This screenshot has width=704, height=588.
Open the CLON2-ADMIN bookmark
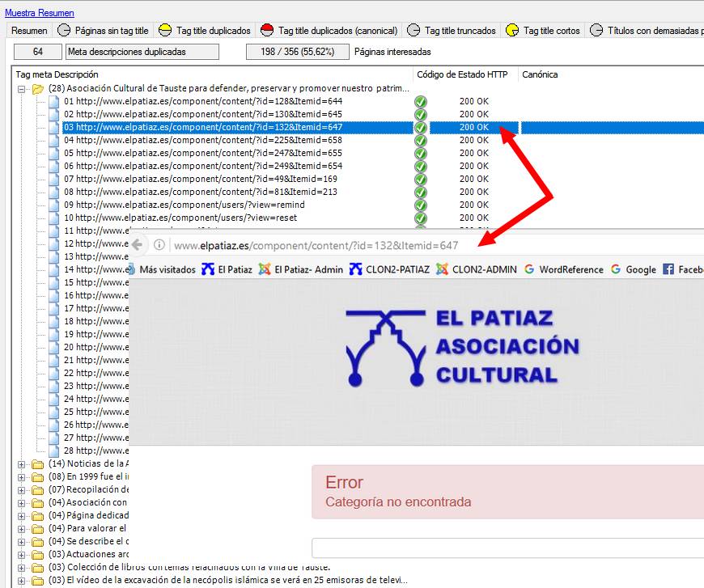coord(477,269)
